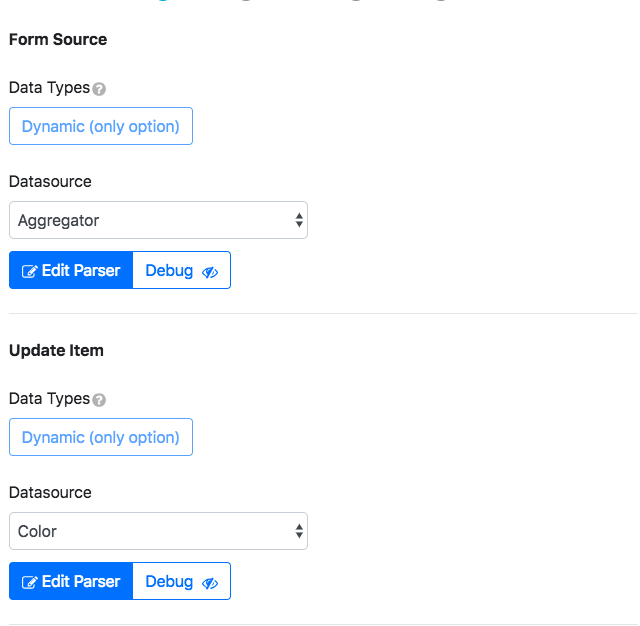
Task: Select Dynamic (only option) under Form Source
Action: (x=101, y=127)
